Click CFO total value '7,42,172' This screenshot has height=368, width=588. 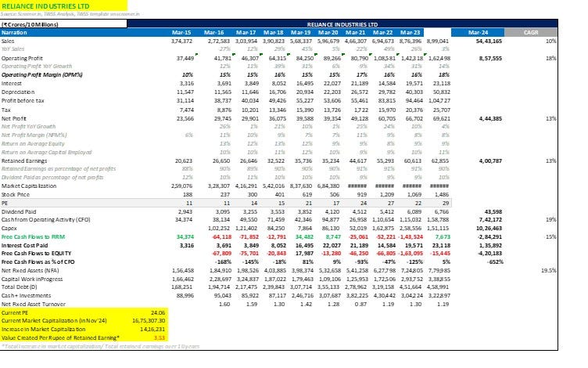[490, 220]
